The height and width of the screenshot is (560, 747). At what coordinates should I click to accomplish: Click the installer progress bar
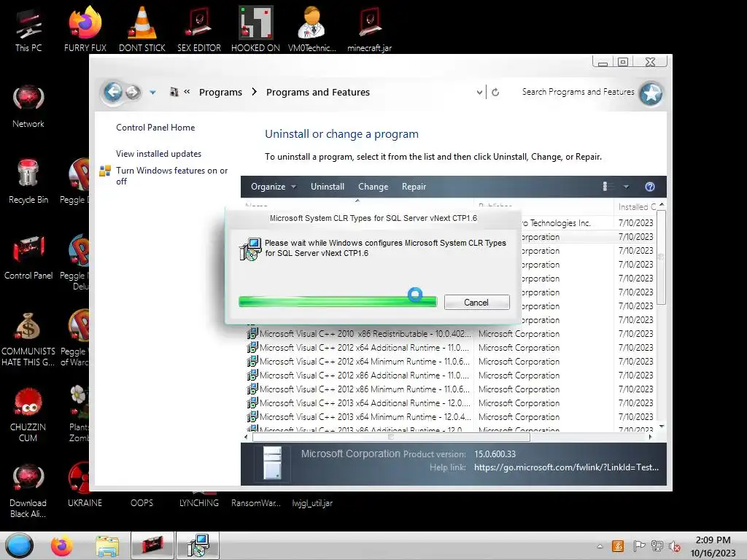click(x=338, y=302)
